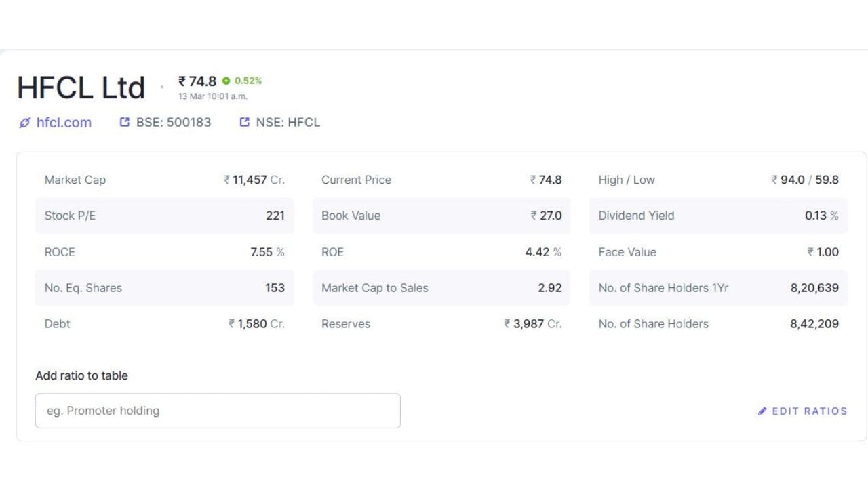This screenshot has height=488, width=868.
Task: Select the Dividend Yield ratio row
Action: coord(718,216)
